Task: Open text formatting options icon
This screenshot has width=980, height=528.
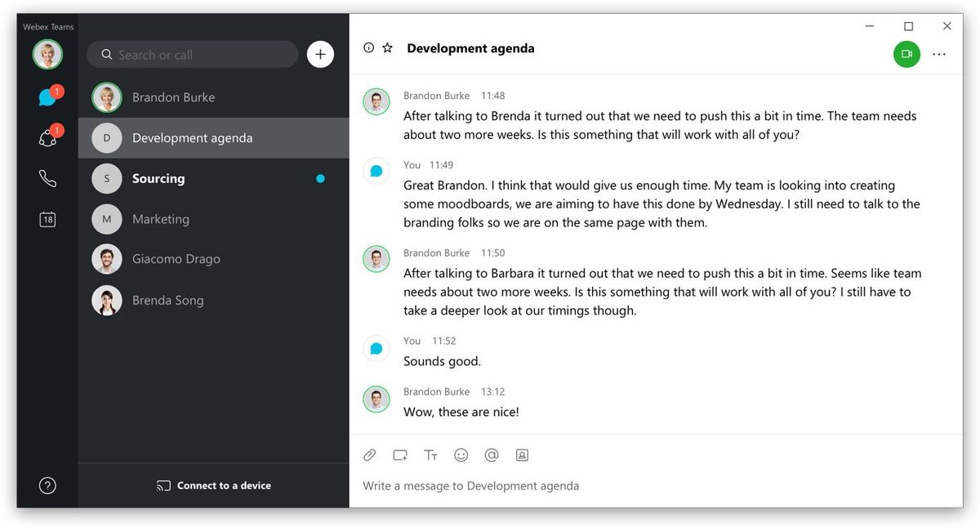Action: click(430, 455)
